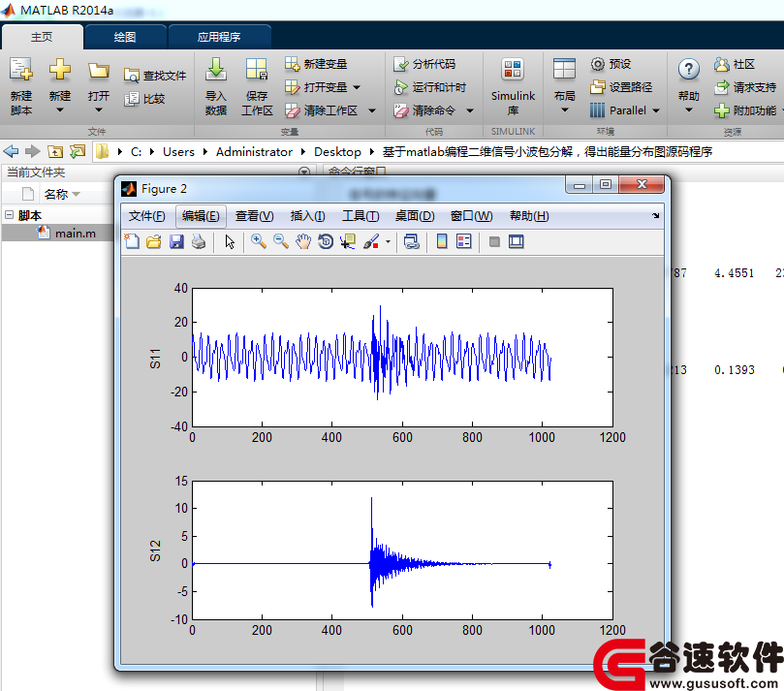Open Community (社区)
This screenshot has width=784, height=691.
click(x=735, y=64)
